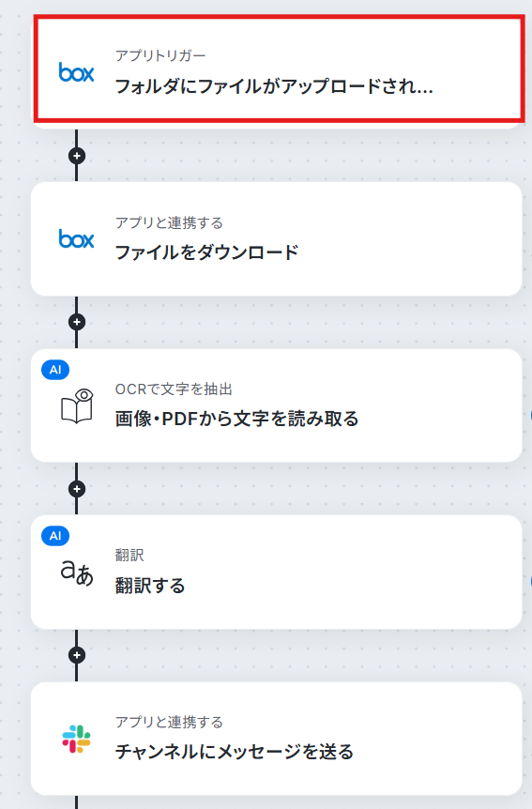The height and width of the screenshot is (809, 532).
Task: Click the AI badge on the 翻訳 card
Action: 55,536
